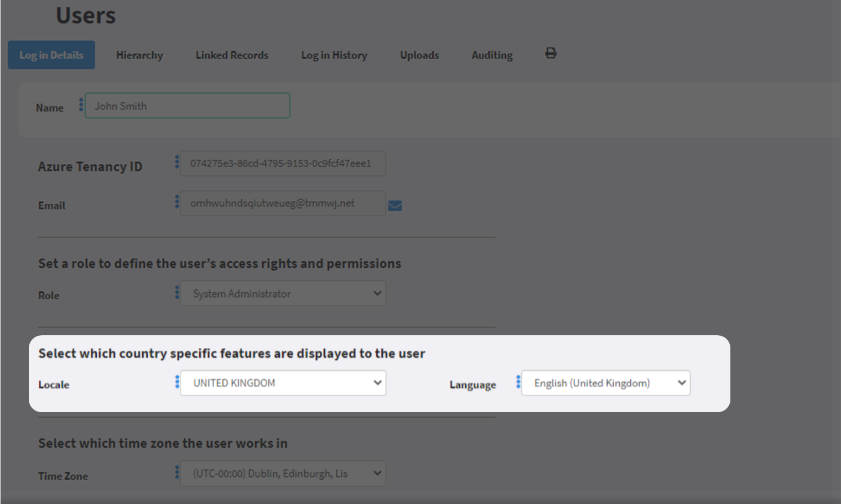The width and height of the screenshot is (841, 504).
Task: Click the 'Set a role to define' heading
Action: coord(220,263)
